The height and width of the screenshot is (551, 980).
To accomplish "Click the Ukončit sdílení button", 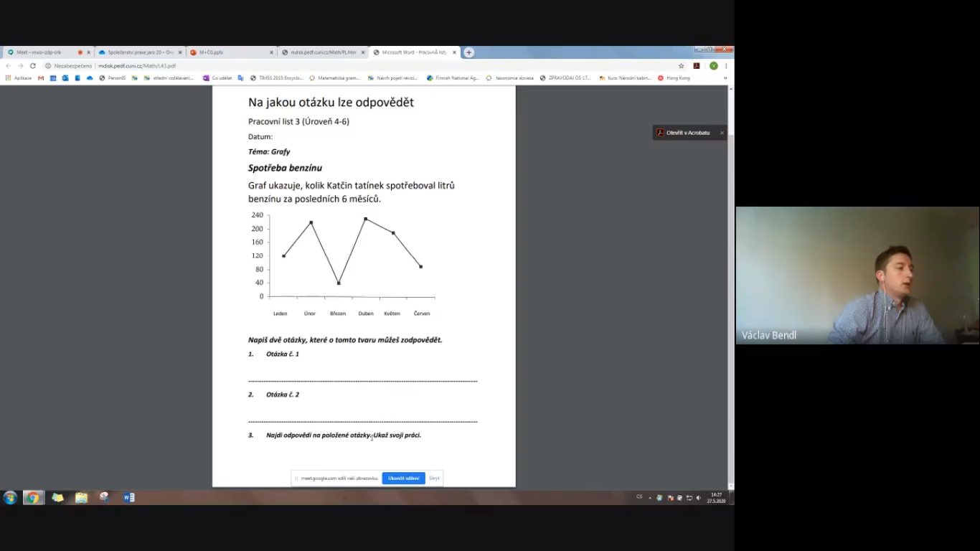I will point(403,478).
